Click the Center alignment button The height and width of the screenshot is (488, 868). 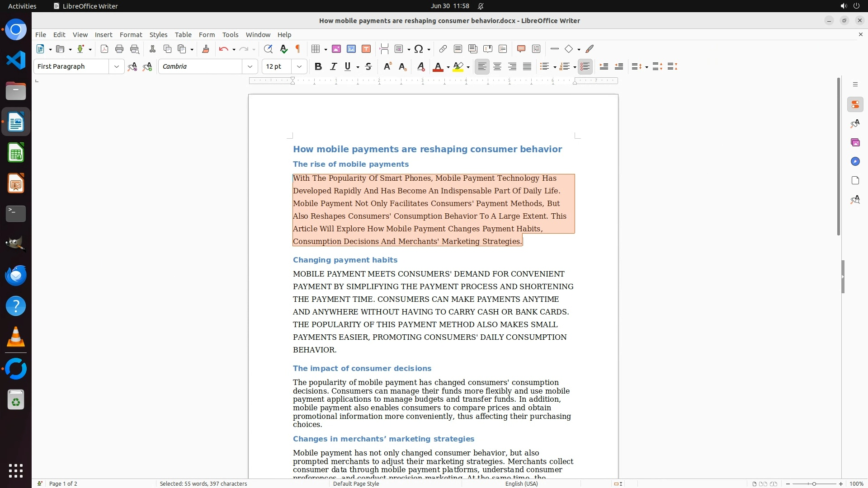pyautogui.click(x=497, y=66)
